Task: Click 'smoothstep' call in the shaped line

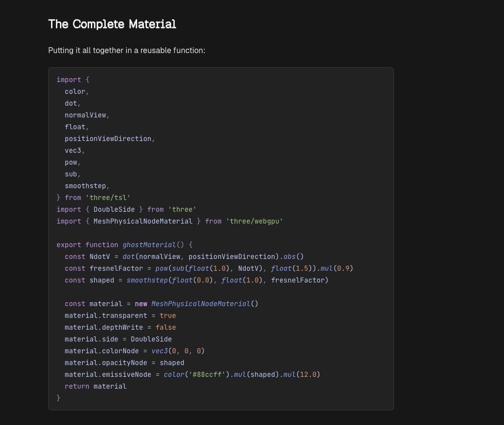Action: click(147, 280)
